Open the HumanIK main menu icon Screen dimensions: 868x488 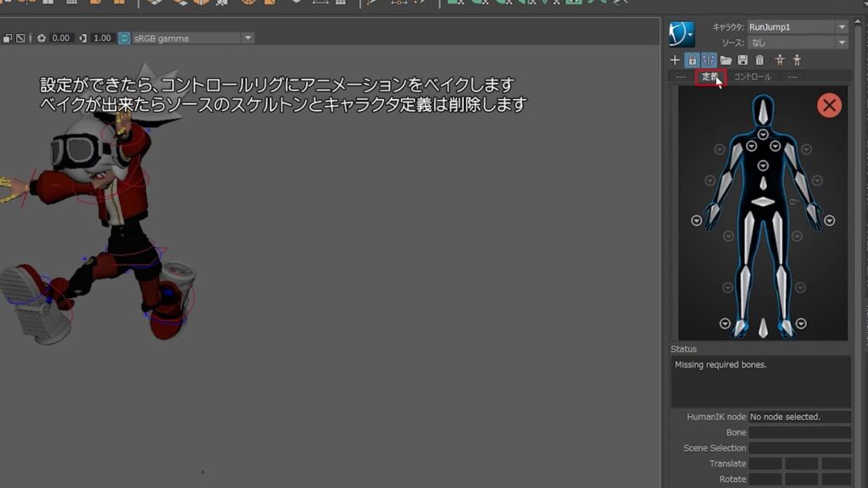click(x=682, y=35)
